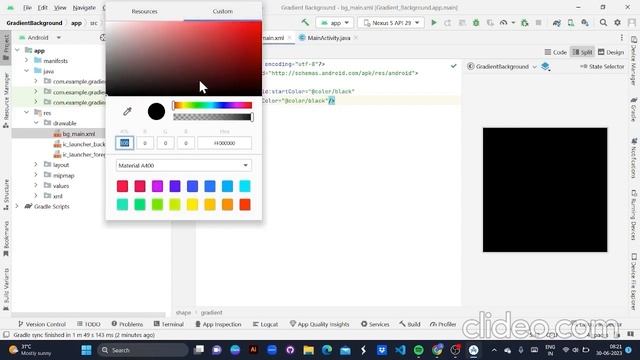Click the blue layers icon beside GradientBackground
This screenshot has height=360, width=640.
pyautogui.click(x=546, y=66)
